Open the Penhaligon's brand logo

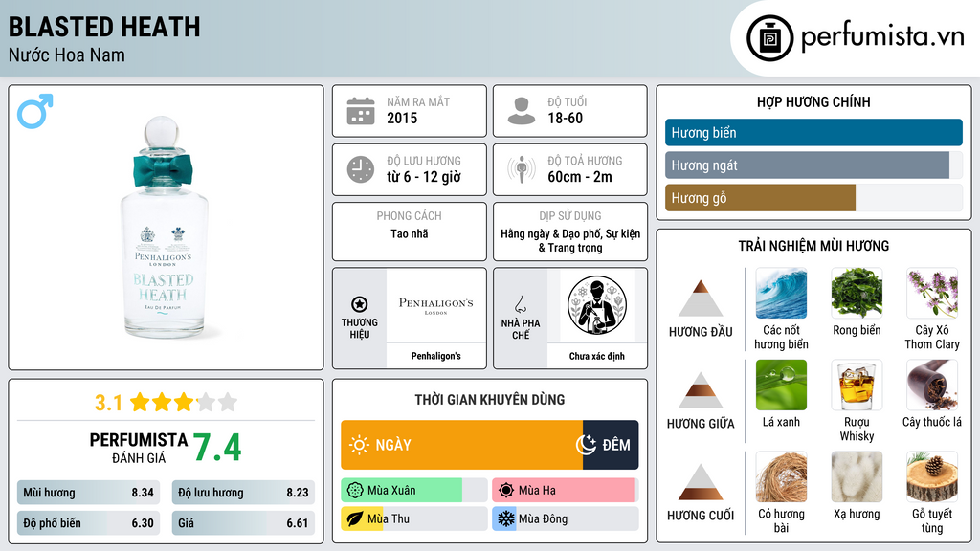coord(436,305)
